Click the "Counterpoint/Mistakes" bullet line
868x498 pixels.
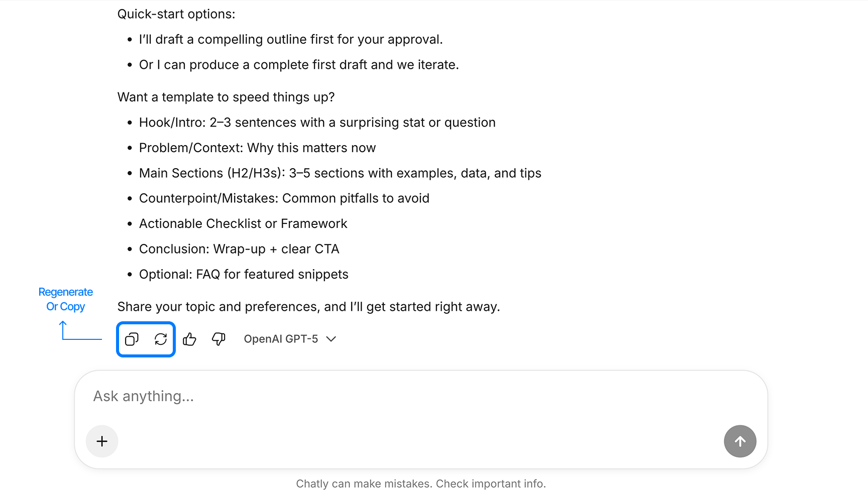[x=284, y=198]
